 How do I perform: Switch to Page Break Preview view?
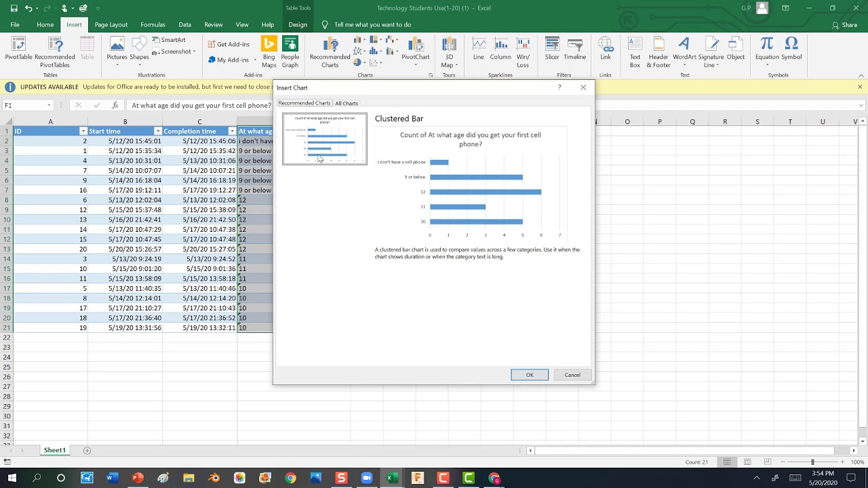click(x=768, y=462)
